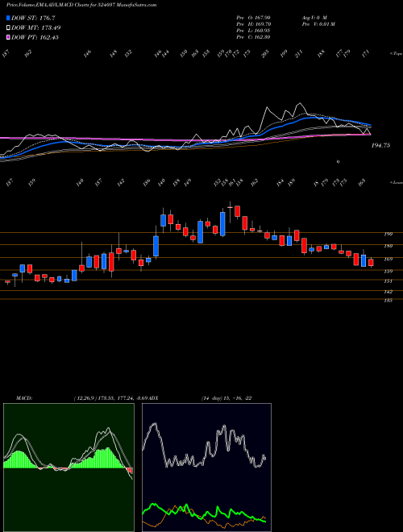Screen dimensions: 403x532
Task: Click the magenta DOW PT legend swatch
Action: 8,37
